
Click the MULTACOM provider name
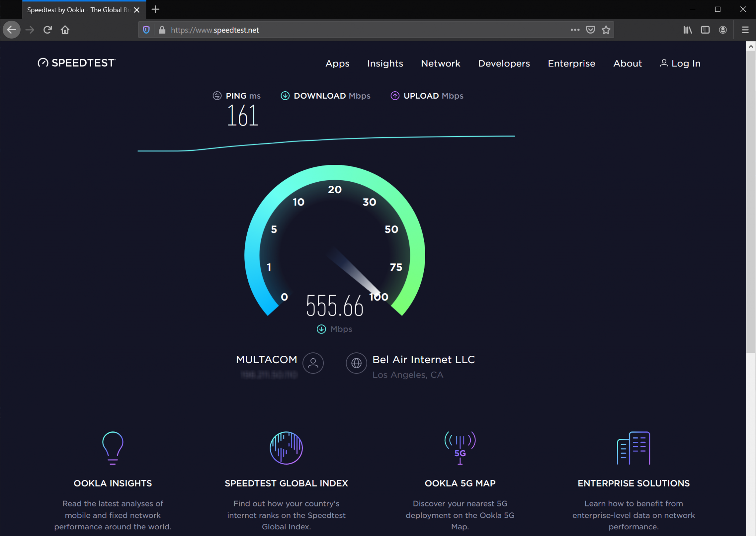pyautogui.click(x=267, y=359)
